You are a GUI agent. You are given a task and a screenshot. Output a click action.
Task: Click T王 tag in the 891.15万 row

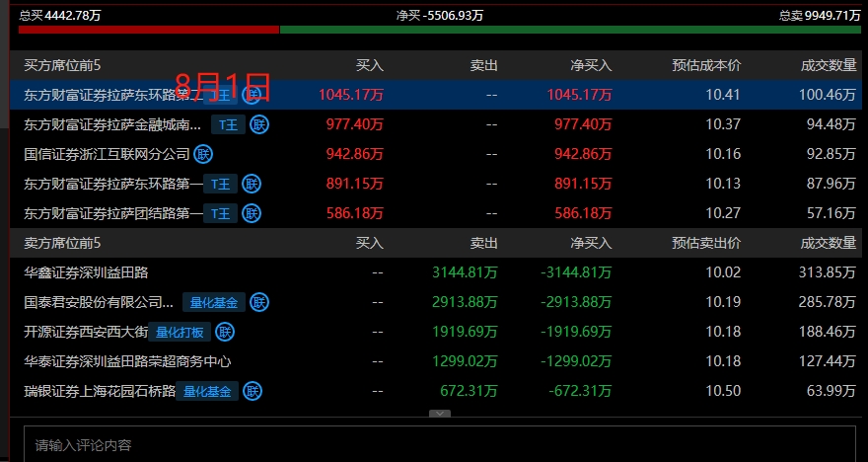(x=220, y=184)
